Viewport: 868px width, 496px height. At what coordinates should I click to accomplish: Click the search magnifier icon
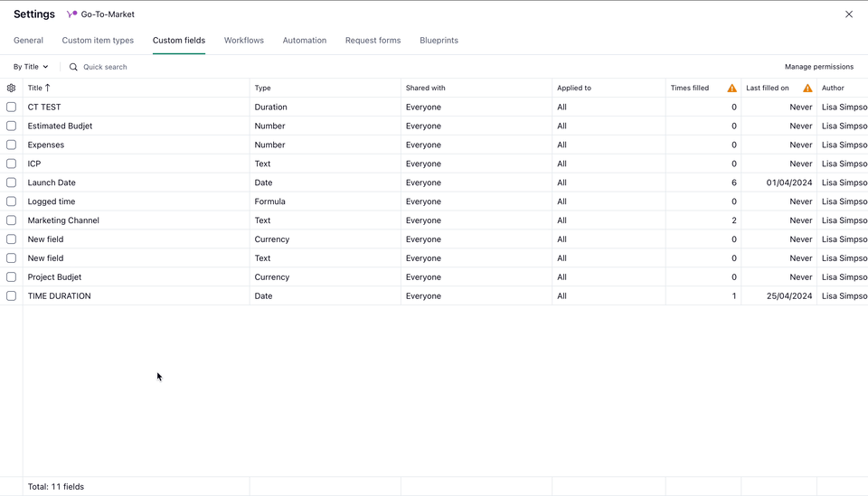point(73,67)
